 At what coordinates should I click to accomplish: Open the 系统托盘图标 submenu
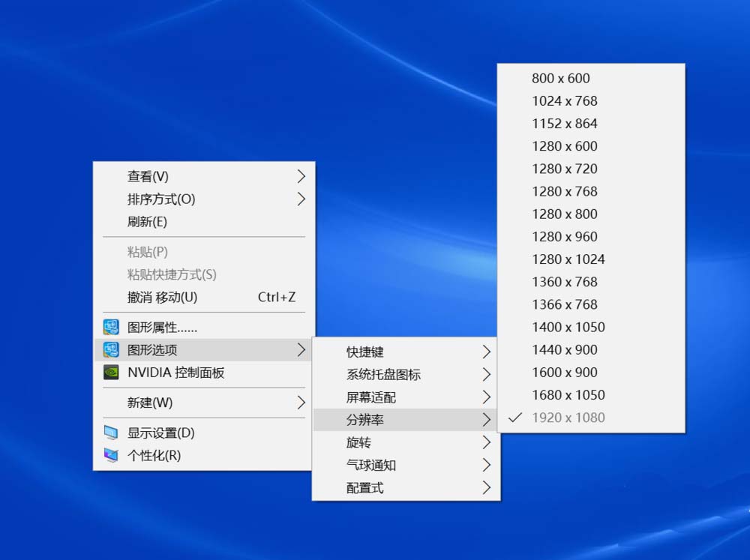click(x=383, y=375)
